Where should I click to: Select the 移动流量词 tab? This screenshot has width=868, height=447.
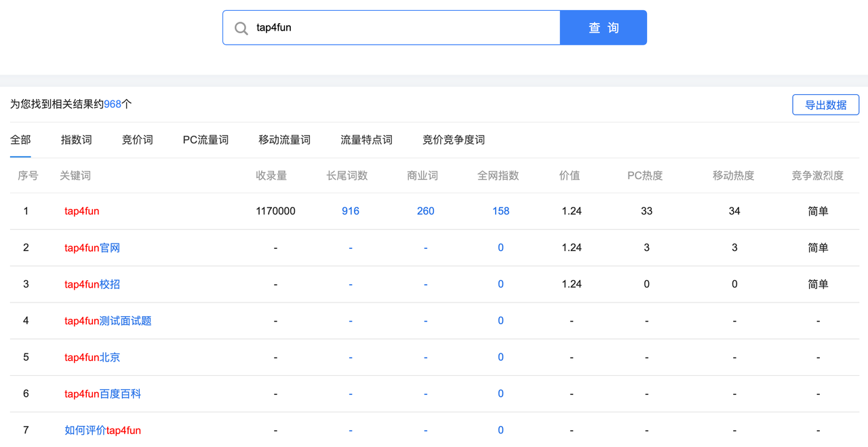[284, 140]
